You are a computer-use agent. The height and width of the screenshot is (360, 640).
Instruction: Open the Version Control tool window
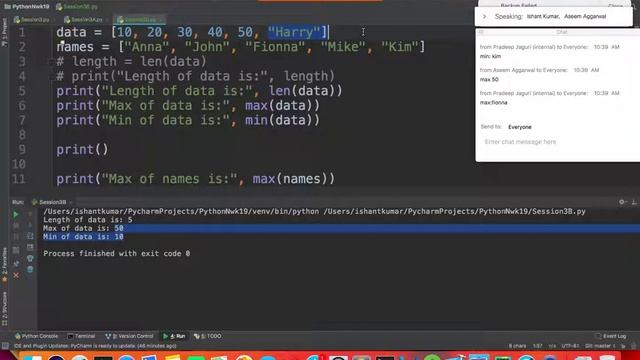(129, 336)
